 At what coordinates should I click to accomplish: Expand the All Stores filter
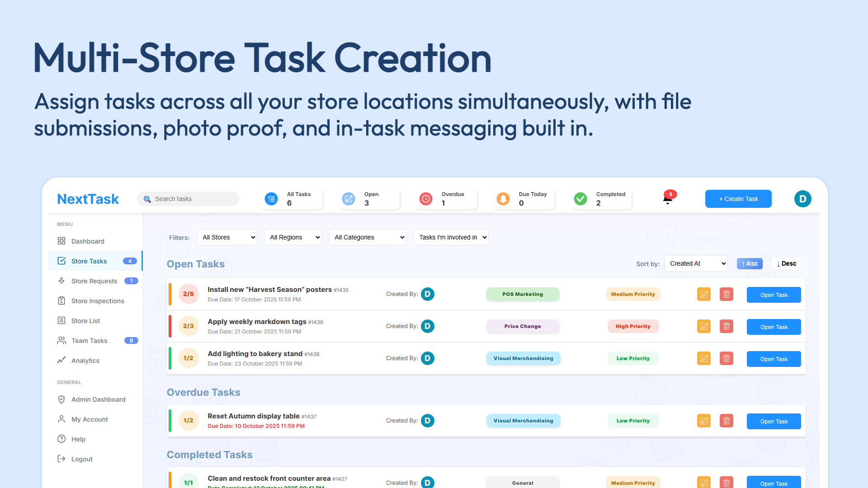(x=227, y=237)
